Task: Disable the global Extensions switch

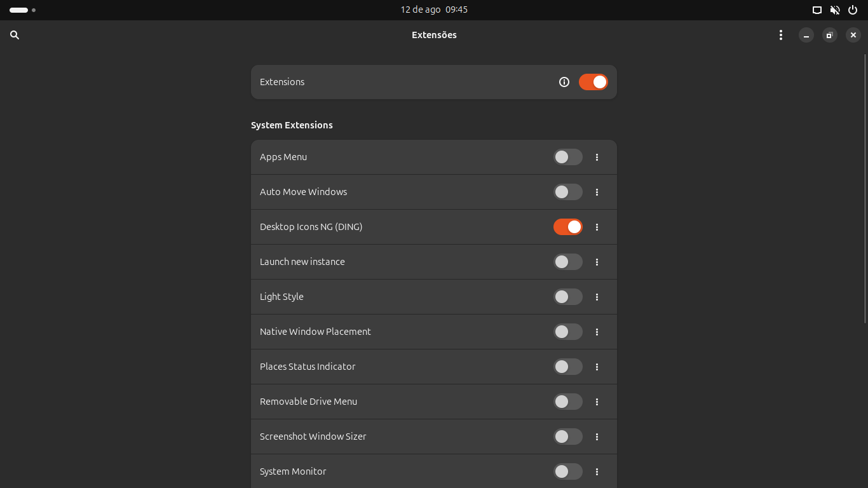Action: (x=593, y=82)
